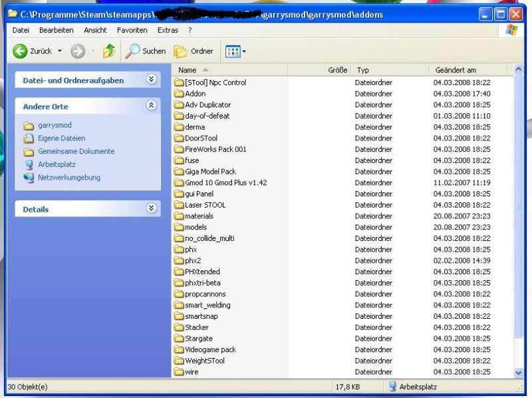Select the no_collide_multi folder icon
Image resolution: width=532 pixels, height=398 pixels.
tap(179, 238)
